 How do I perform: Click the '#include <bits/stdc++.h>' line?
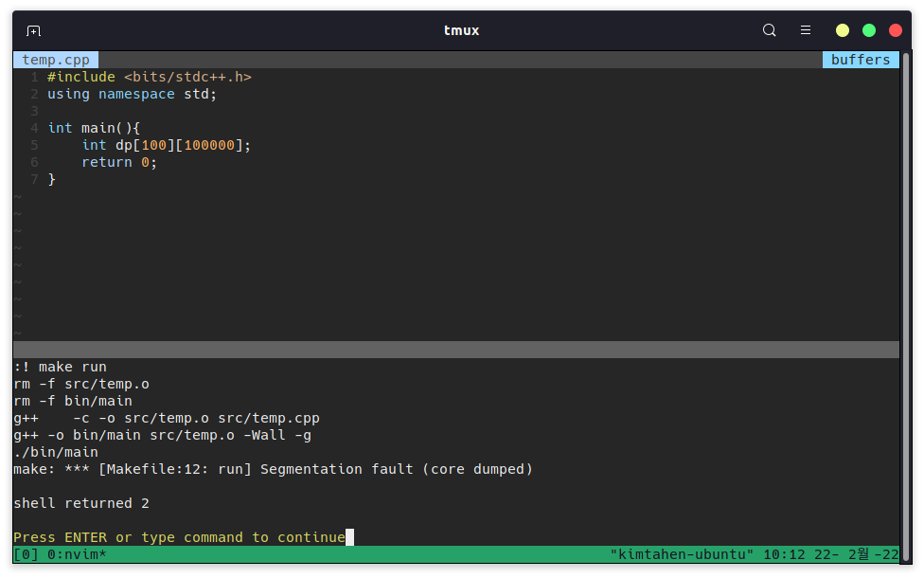tap(150, 78)
